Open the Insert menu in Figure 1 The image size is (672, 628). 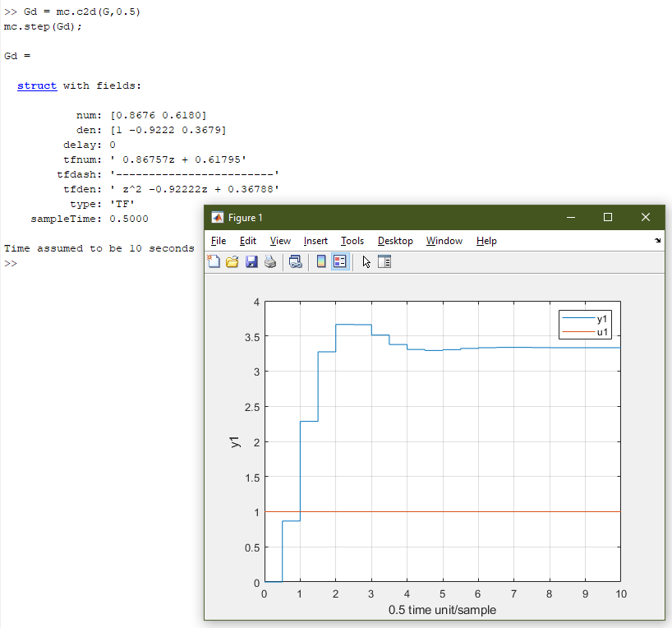[x=315, y=241]
